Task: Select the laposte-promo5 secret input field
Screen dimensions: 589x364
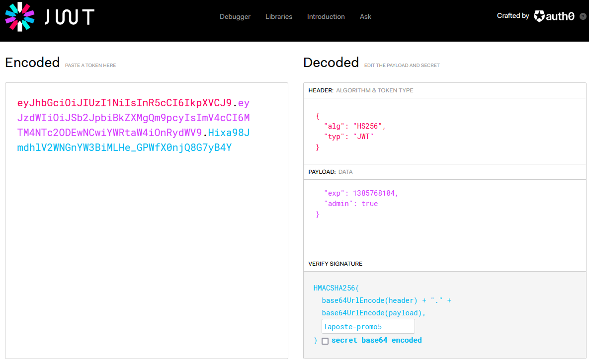Action: pos(368,326)
